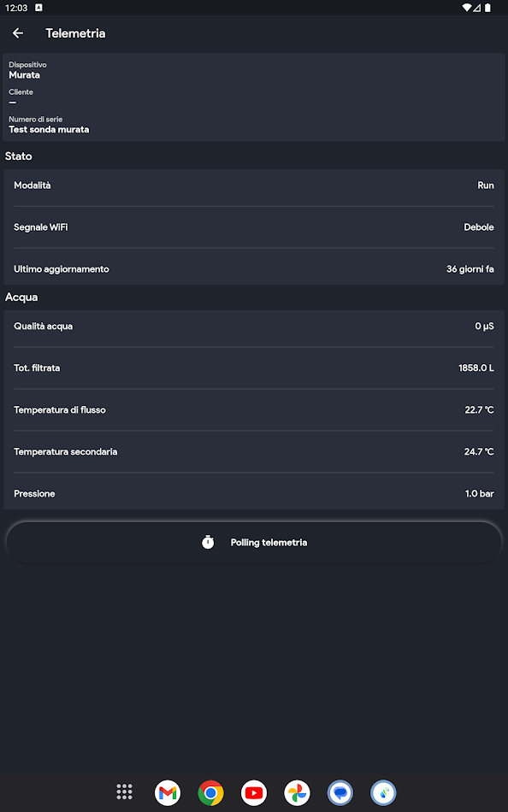Select the Tot. filtrata row showing 1858.0 L

pyautogui.click(x=254, y=368)
